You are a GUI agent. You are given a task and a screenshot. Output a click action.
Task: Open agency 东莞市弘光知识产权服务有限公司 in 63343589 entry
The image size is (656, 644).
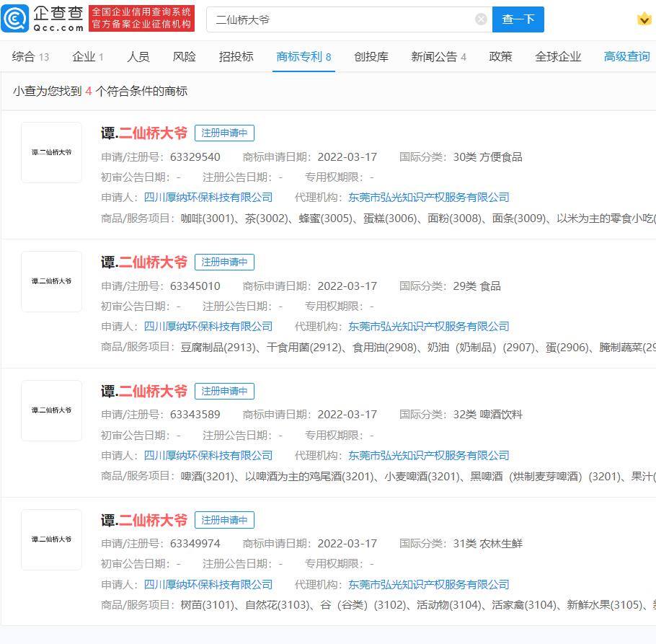point(429,455)
